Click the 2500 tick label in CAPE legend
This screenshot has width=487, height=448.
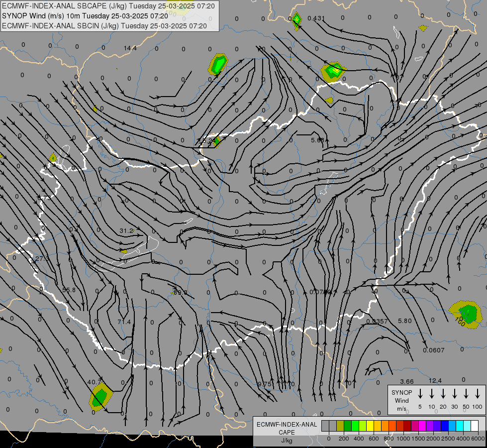pos(448,439)
